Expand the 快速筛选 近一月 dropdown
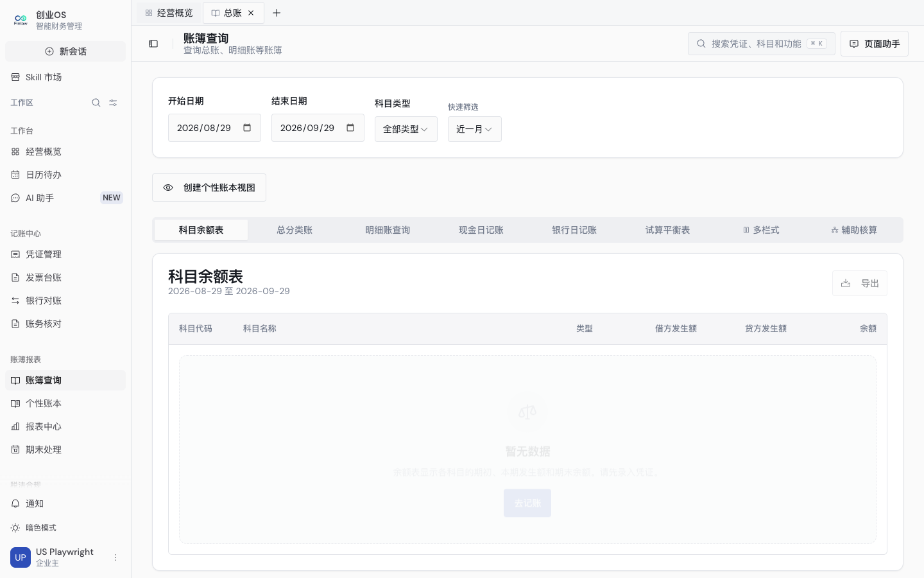This screenshot has width=924, height=578. [x=475, y=129]
